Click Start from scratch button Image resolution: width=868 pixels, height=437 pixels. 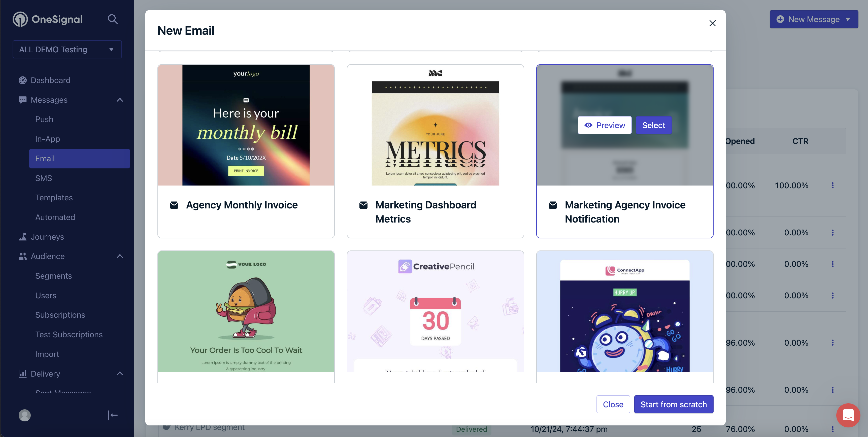pyautogui.click(x=674, y=404)
